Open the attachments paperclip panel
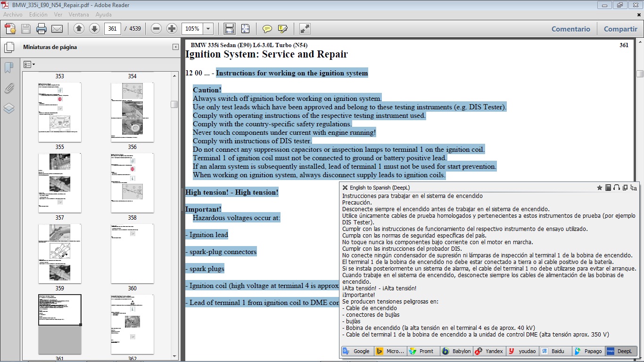Image resolution: width=644 pixels, height=362 pixels. pyautogui.click(x=9, y=88)
